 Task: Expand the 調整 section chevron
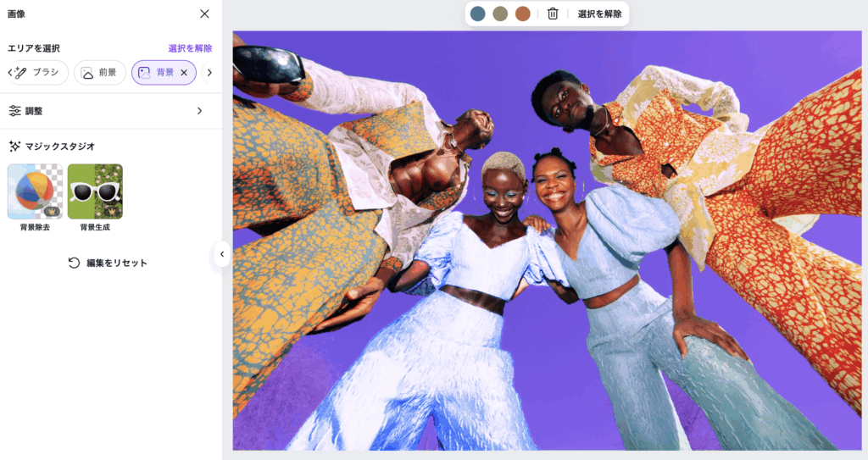click(200, 111)
